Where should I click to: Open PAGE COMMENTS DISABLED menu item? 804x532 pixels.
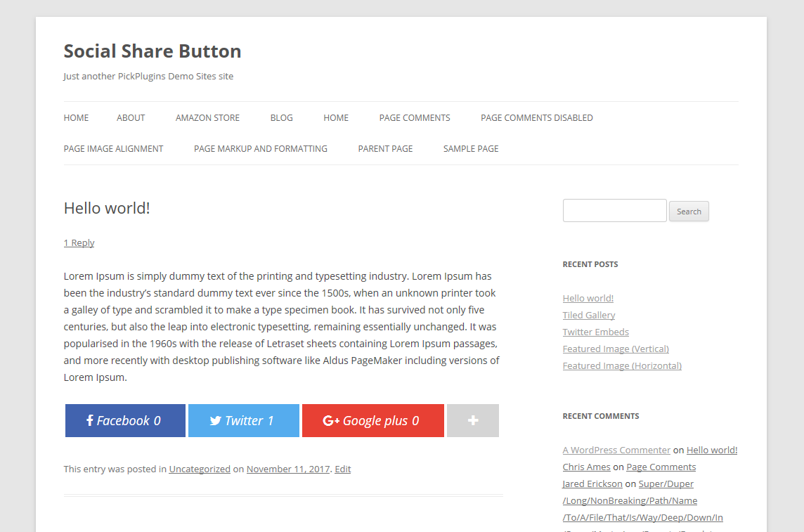[x=537, y=118]
